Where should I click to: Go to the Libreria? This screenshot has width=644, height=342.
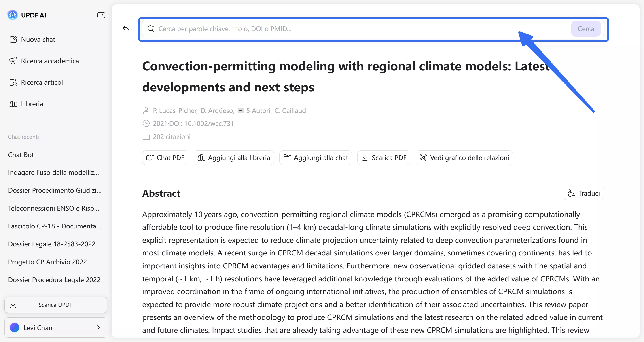[x=32, y=104]
